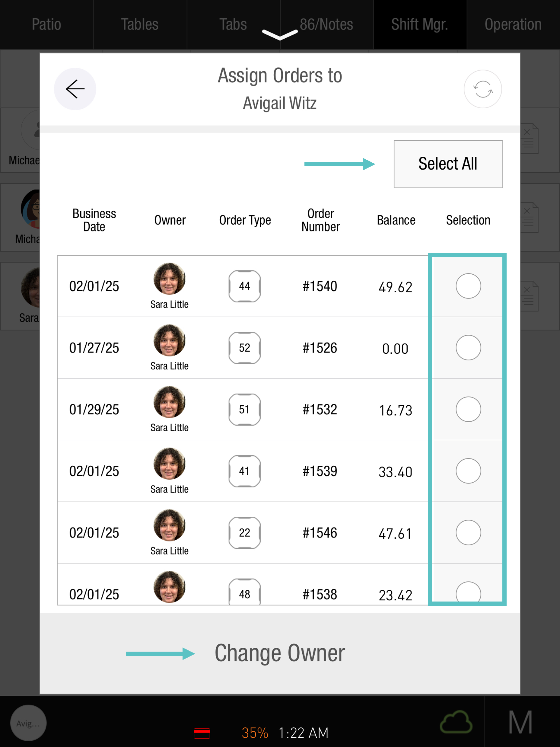Screen dimensions: 560x747
Task: Tap the Avig user avatar badge
Action: pyautogui.click(x=28, y=723)
